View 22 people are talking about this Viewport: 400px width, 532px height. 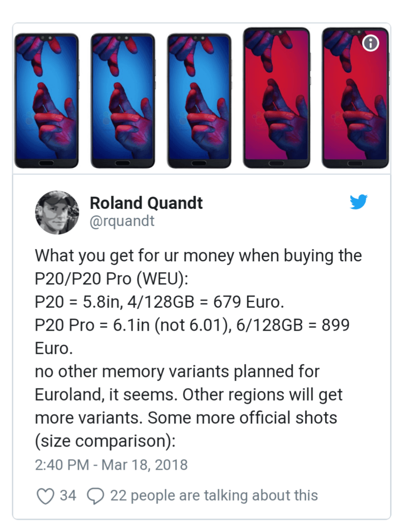[x=214, y=496]
